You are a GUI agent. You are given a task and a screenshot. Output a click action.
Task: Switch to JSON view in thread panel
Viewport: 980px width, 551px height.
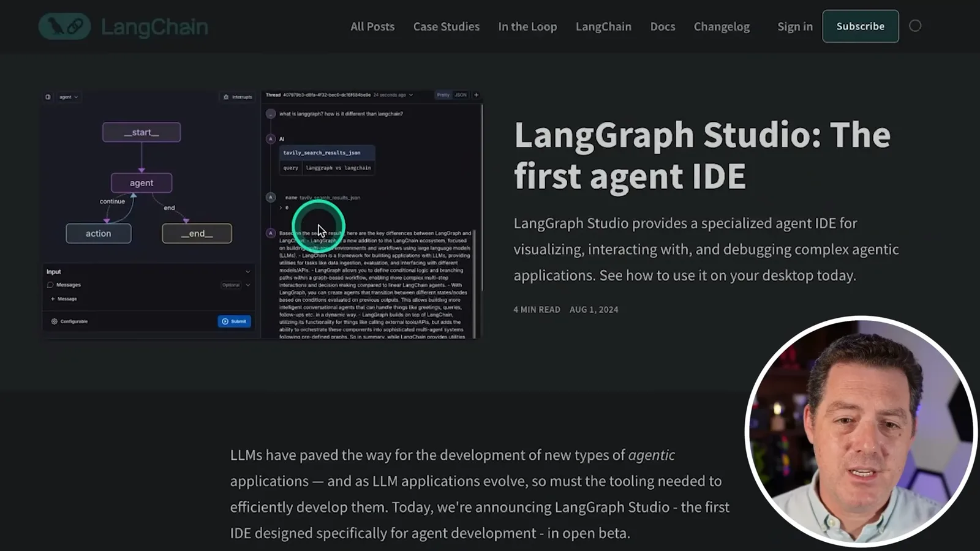pyautogui.click(x=461, y=95)
